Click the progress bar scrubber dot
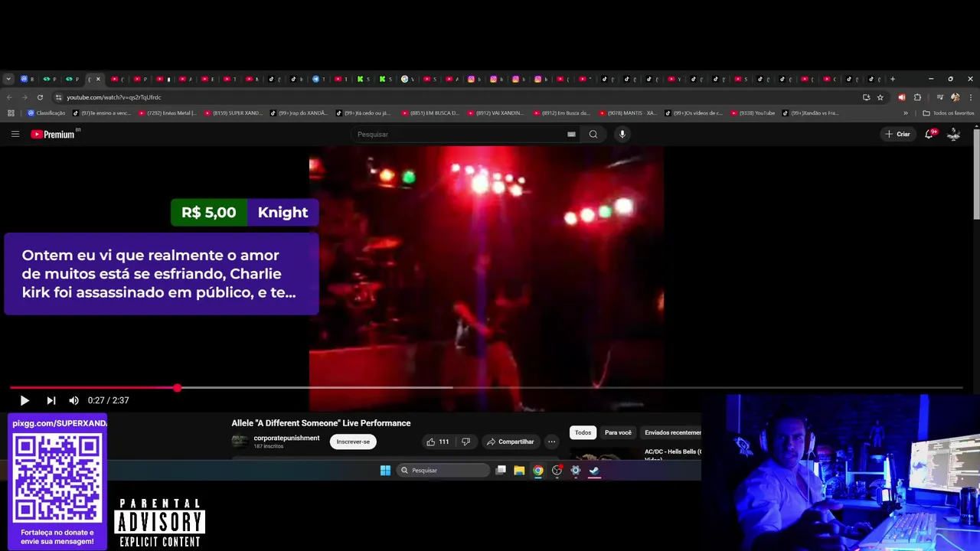 177,388
